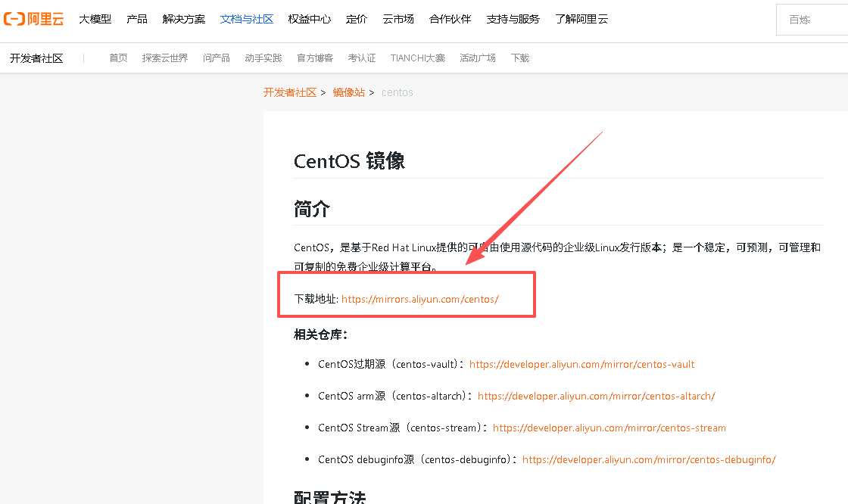
Task: Click the 配置方法 heading
Action: pos(329,497)
